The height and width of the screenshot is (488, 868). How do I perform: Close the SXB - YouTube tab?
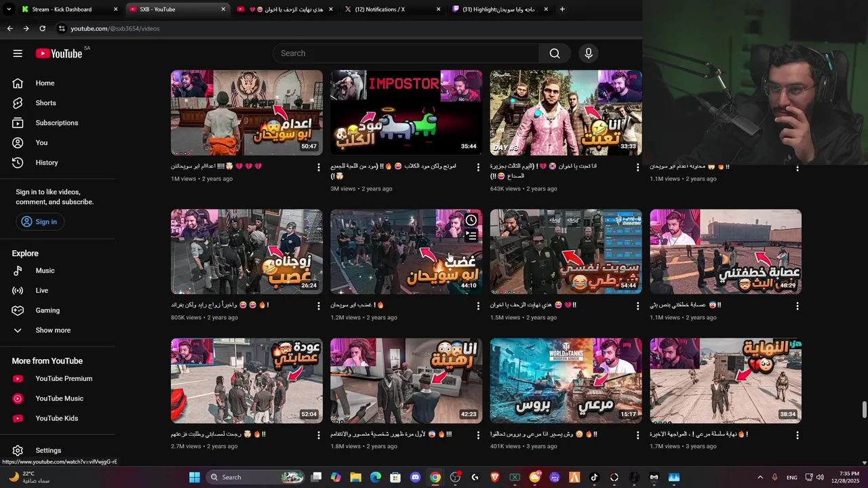(223, 9)
